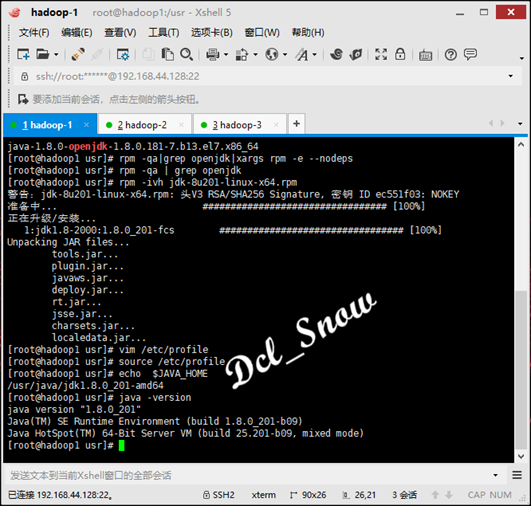Screen dimensions: 531x506
Task: Click the tab strip next arrow
Action: [503, 123]
